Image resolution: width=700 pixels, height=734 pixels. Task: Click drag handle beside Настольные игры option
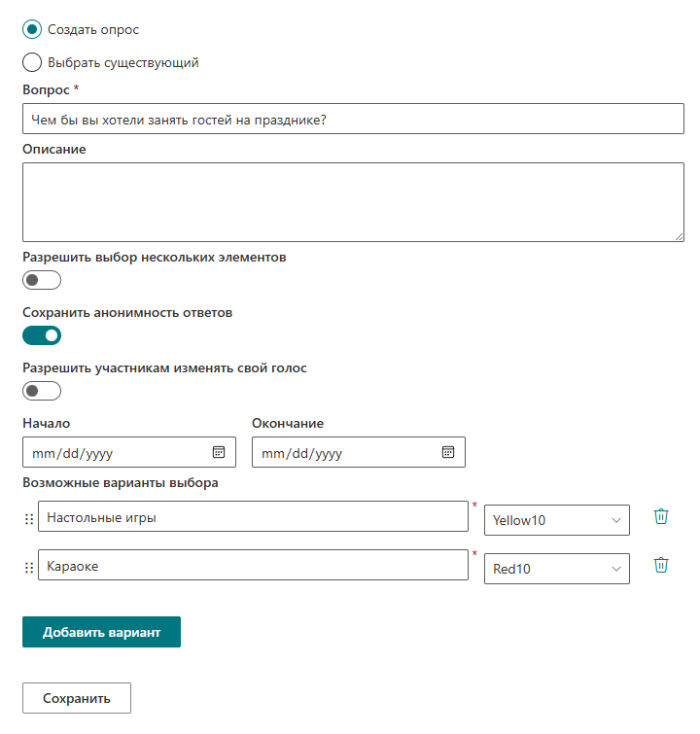[29, 519]
